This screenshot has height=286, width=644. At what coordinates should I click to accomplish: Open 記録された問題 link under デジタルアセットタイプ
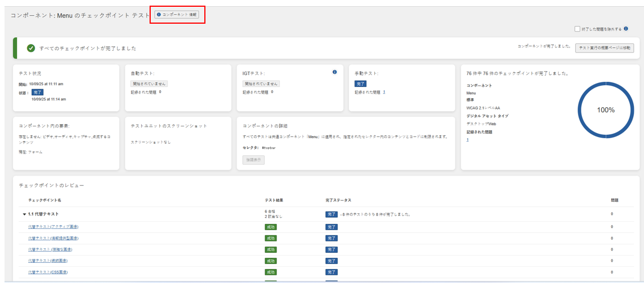tap(467, 139)
